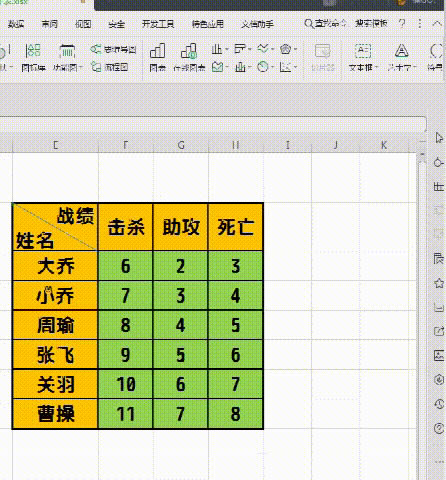Viewport: 446px width, 480px height.
Task: Open the 功能图 feature chart tool
Action: point(67,58)
